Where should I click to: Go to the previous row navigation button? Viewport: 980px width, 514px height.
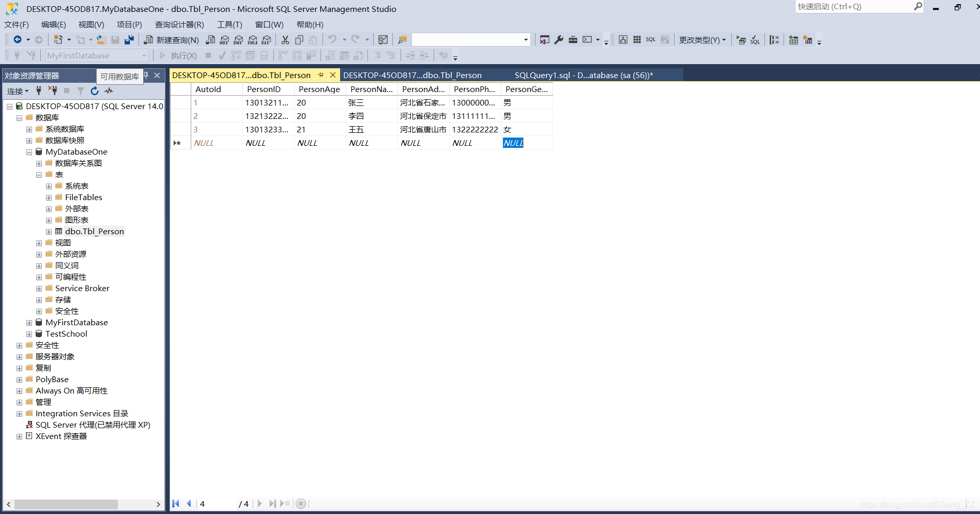[x=189, y=504]
